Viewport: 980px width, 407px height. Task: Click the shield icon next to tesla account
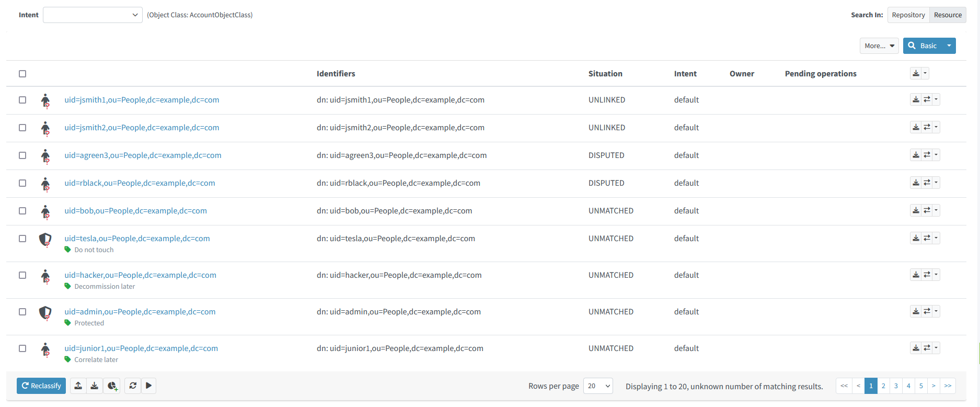tap(45, 239)
